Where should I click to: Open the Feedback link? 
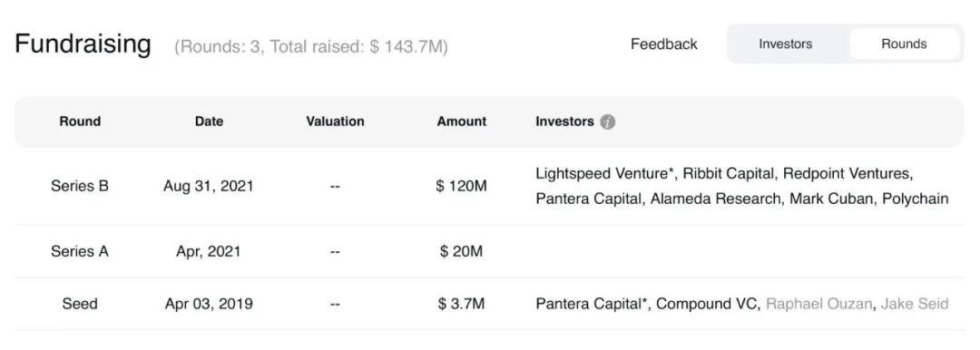coord(663,44)
